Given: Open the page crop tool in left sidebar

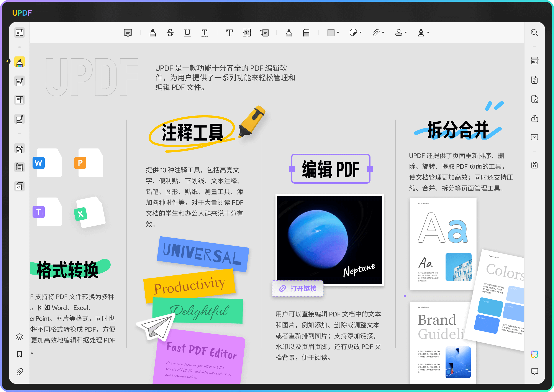Looking at the screenshot, I should 20,167.
